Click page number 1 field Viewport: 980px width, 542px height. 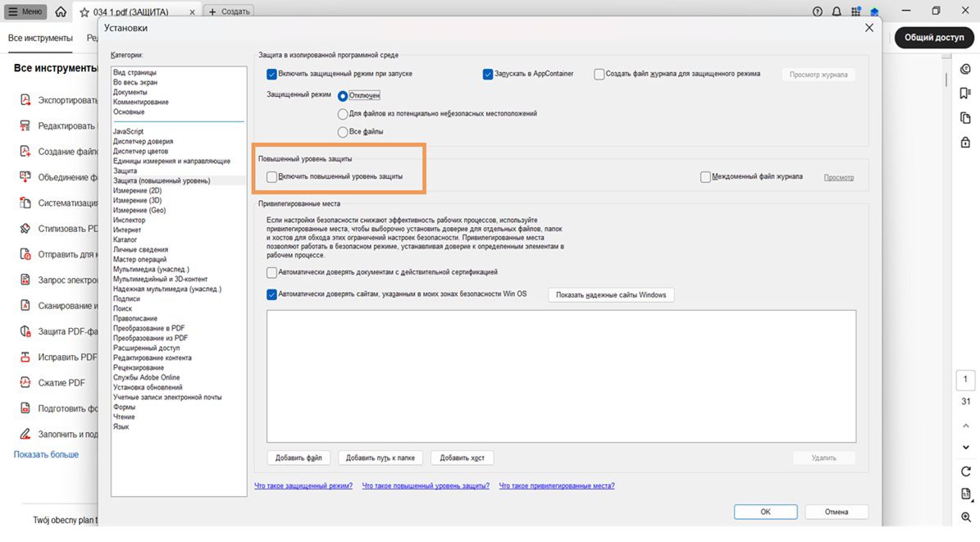tap(965, 380)
